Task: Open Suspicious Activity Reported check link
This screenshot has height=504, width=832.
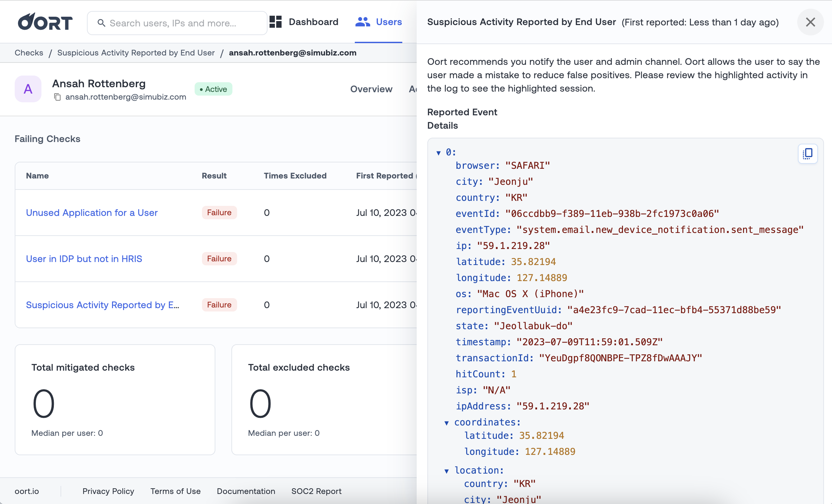Action: [103, 305]
